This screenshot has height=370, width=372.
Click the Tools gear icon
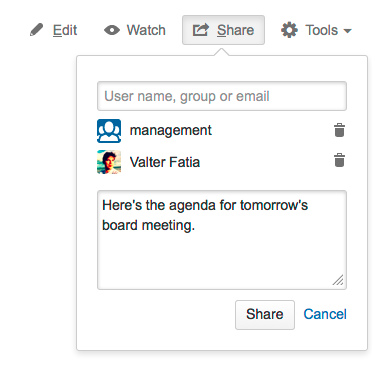coord(289,30)
